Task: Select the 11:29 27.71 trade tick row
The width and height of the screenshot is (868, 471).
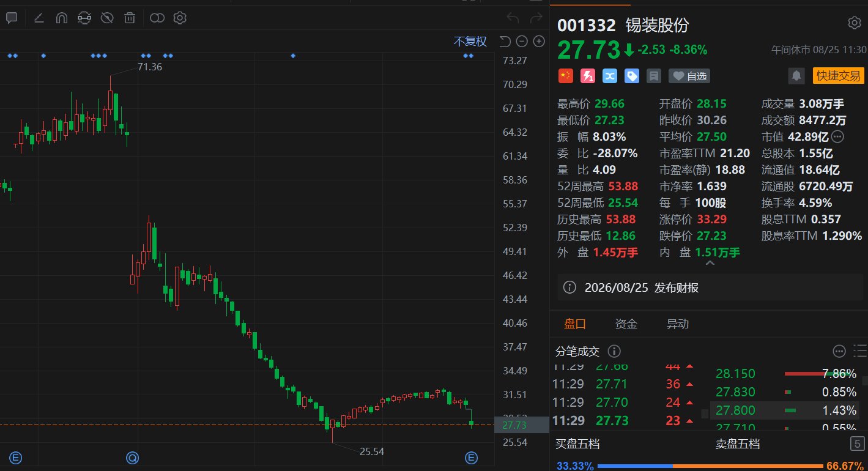Action: pyautogui.click(x=623, y=384)
